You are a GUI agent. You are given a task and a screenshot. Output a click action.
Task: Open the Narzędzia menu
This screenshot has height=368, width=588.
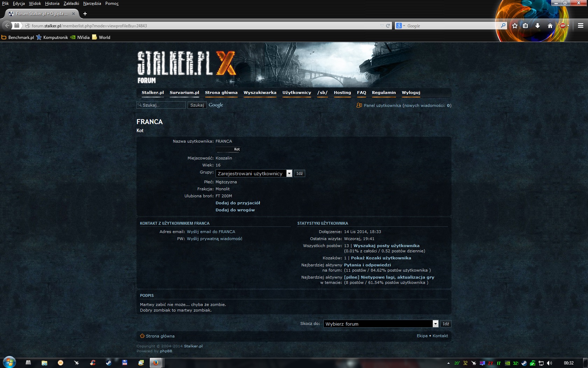pyautogui.click(x=92, y=4)
